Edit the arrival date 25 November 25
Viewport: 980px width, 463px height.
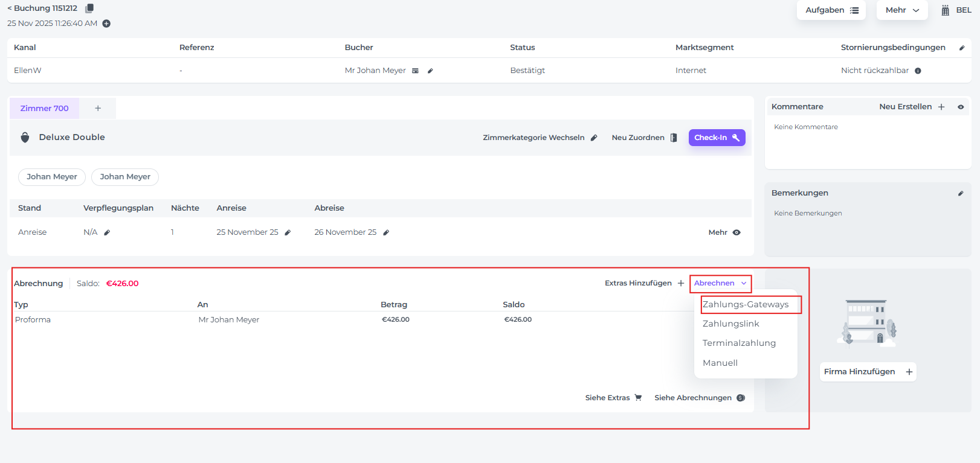288,232
